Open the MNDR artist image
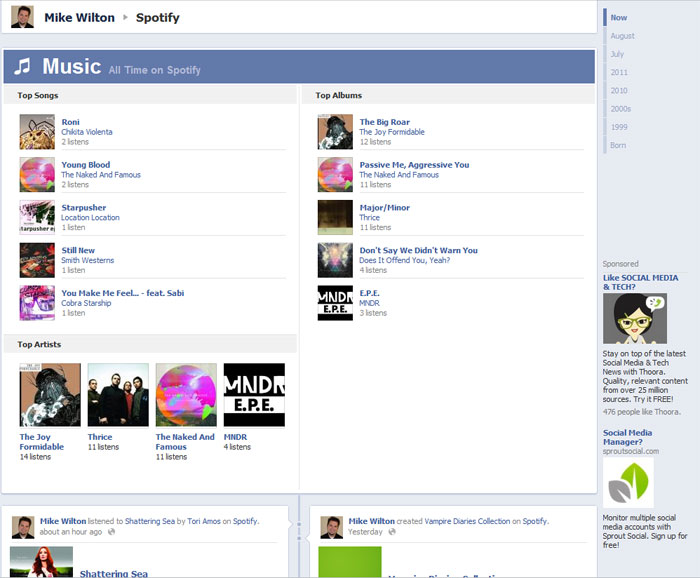700x578 pixels. (x=254, y=395)
